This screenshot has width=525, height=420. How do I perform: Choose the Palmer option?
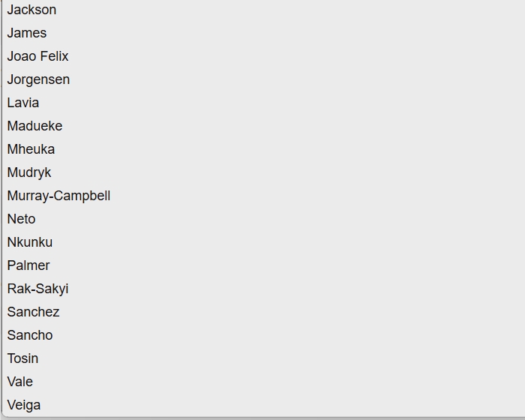pos(28,265)
